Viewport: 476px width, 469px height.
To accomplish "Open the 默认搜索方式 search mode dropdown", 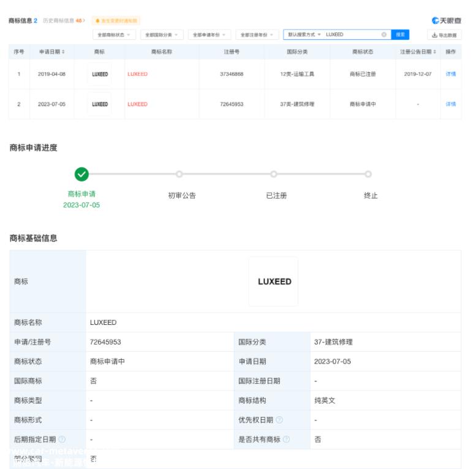I will click(304, 34).
